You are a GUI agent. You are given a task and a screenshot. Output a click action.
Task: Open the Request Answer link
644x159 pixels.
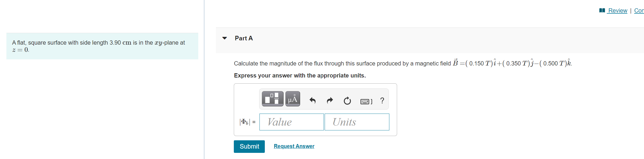click(294, 146)
